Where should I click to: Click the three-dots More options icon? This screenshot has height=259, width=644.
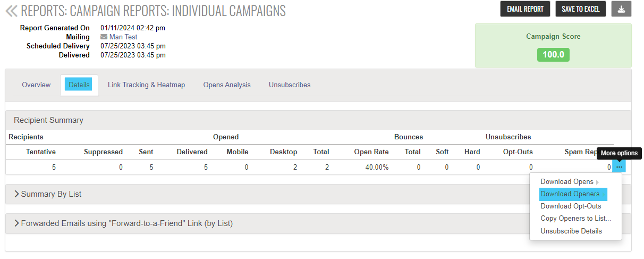click(619, 167)
